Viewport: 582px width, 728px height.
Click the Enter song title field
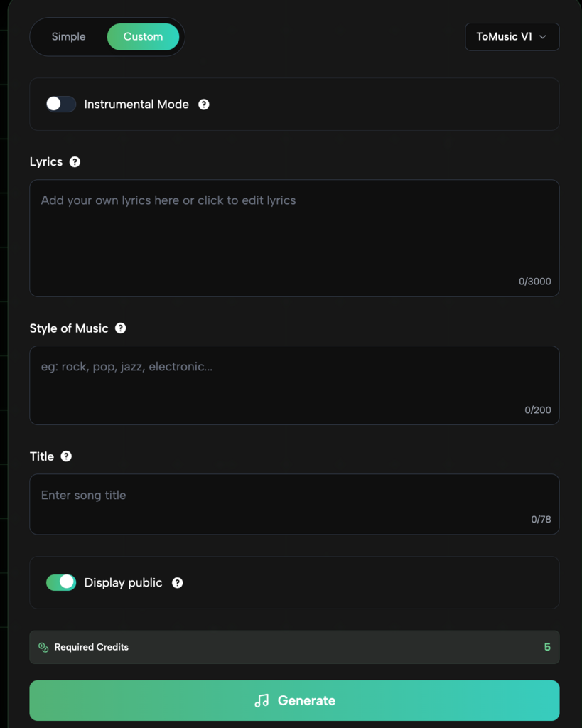pos(294,503)
